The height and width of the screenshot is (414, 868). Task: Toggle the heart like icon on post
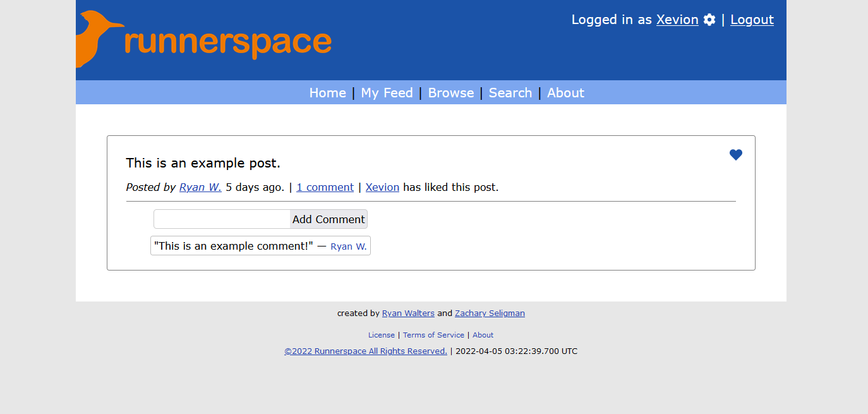point(735,155)
